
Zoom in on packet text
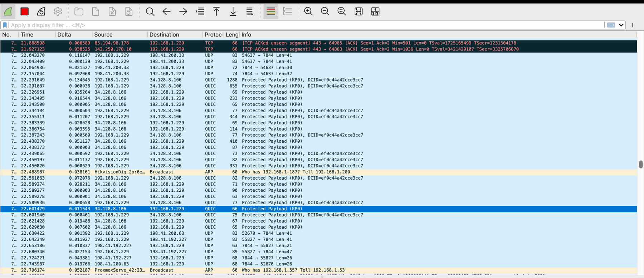coord(308,11)
